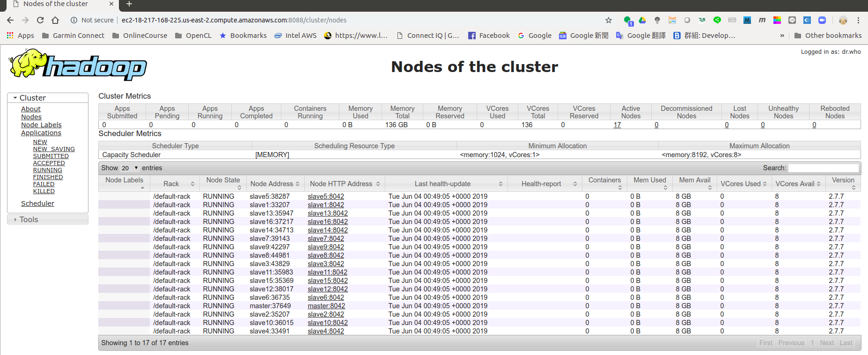Open the blue diamond code extension icon

click(807, 20)
